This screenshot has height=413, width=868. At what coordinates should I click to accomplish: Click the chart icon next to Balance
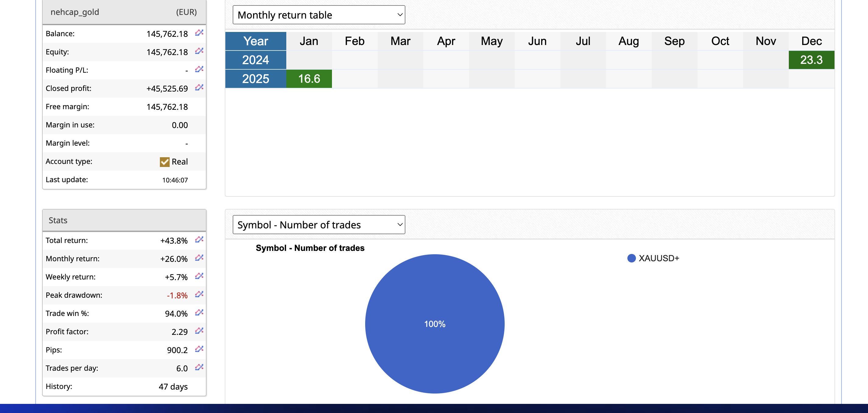(x=199, y=33)
